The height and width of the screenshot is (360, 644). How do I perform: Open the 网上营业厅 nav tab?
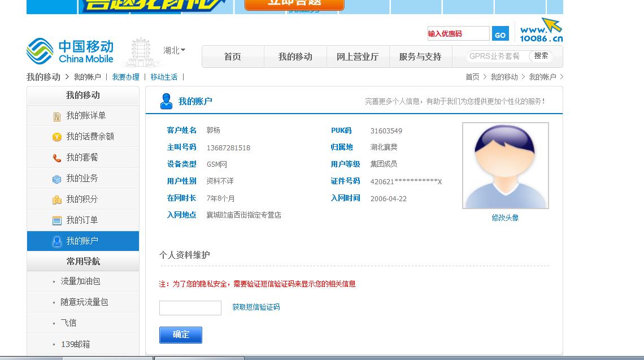tap(358, 57)
